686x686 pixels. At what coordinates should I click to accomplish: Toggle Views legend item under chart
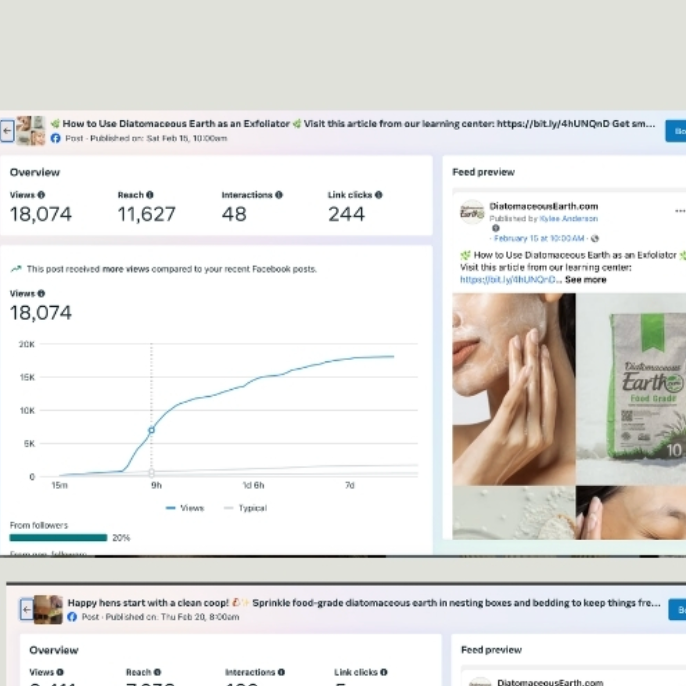tap(185, 508)
